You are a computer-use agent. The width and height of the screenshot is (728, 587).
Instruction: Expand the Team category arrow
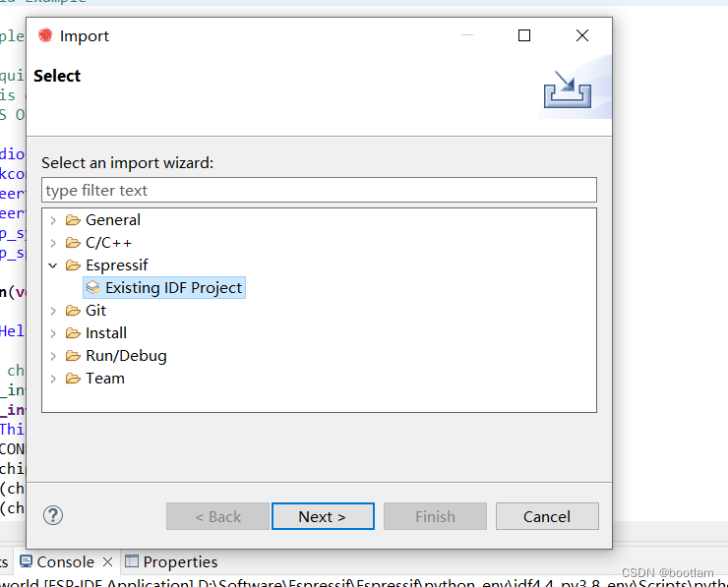click(53, 380)
